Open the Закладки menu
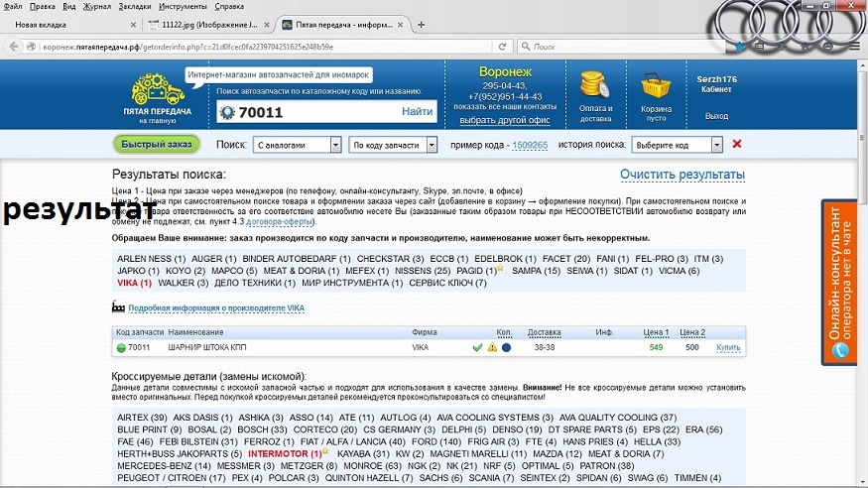Viewport: 868px width, 488px height. (135, 6)
